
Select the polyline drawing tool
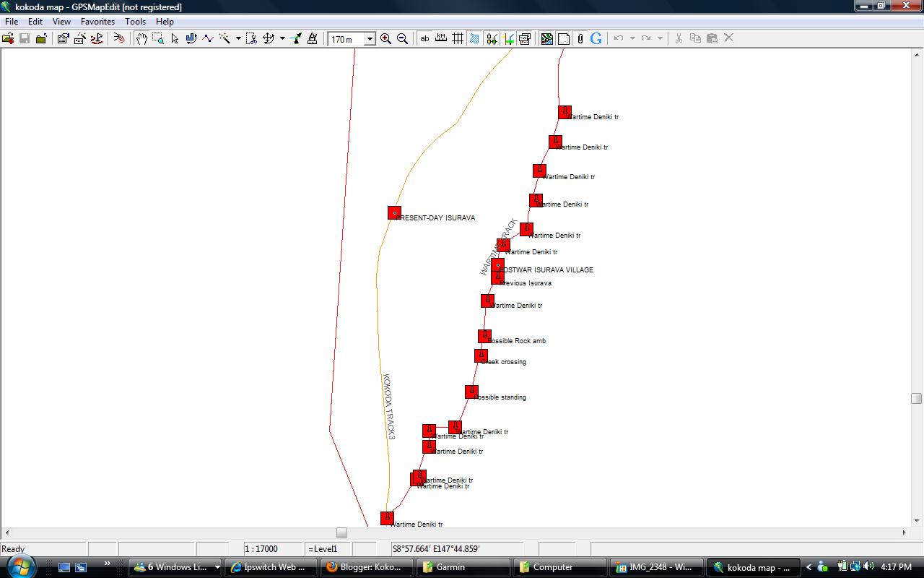(x=207, y=38)
